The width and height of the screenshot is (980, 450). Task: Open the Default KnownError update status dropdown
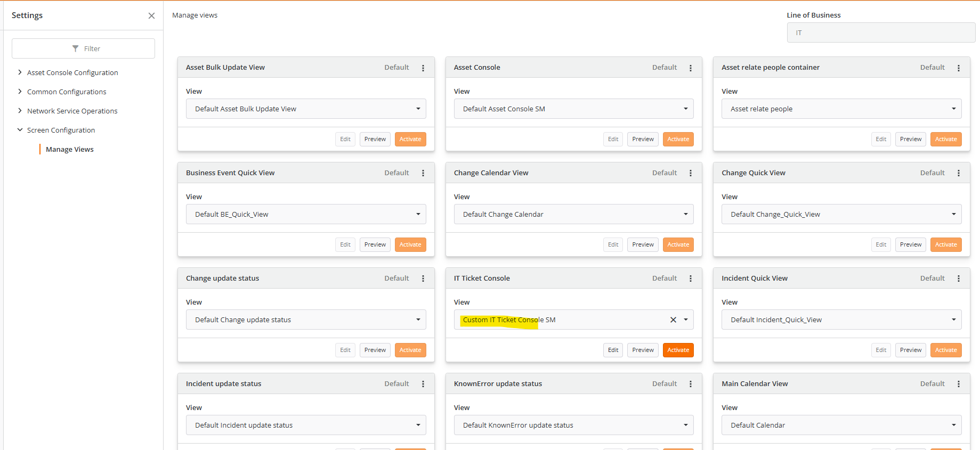point(573,425)
